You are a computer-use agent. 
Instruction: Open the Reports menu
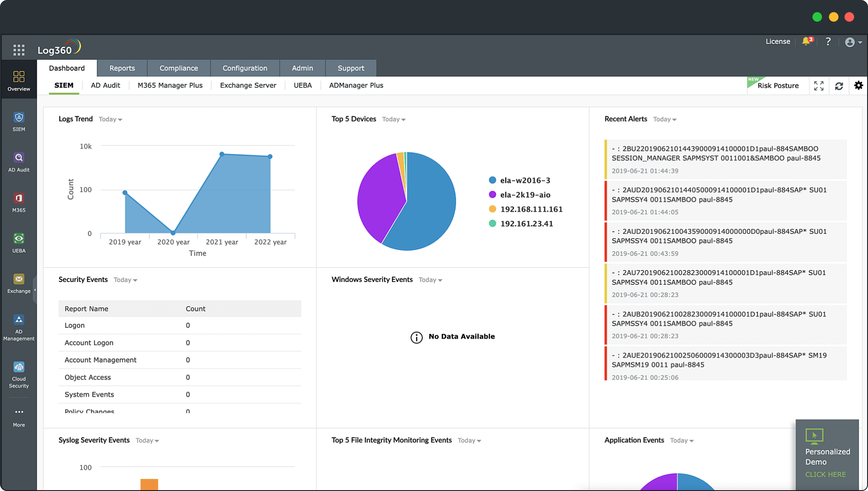122,68
